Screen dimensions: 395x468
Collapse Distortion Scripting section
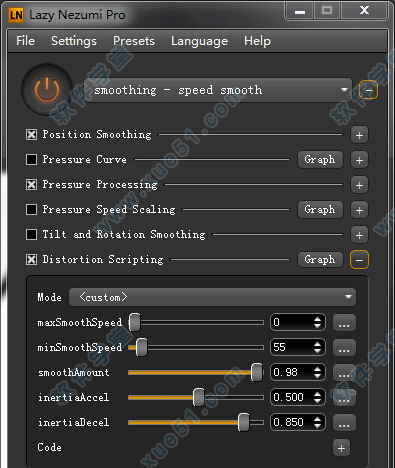(359, 260)
